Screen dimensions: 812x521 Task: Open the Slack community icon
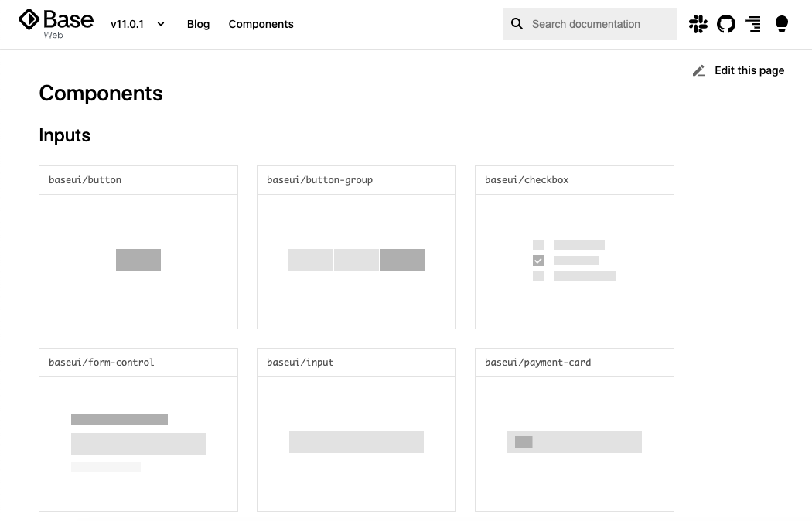698,24
